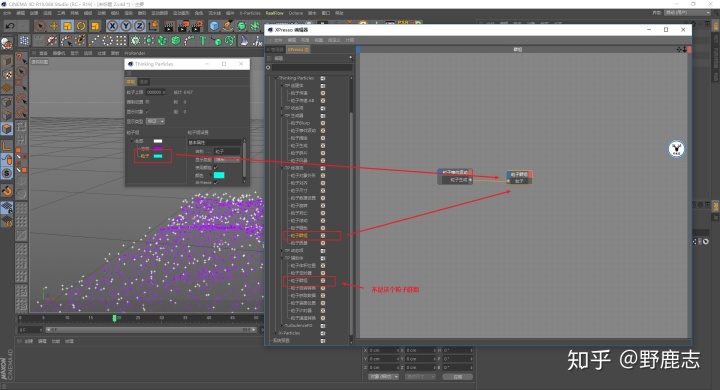
Task: Open the Octane menu
Action: pos(296,13)
